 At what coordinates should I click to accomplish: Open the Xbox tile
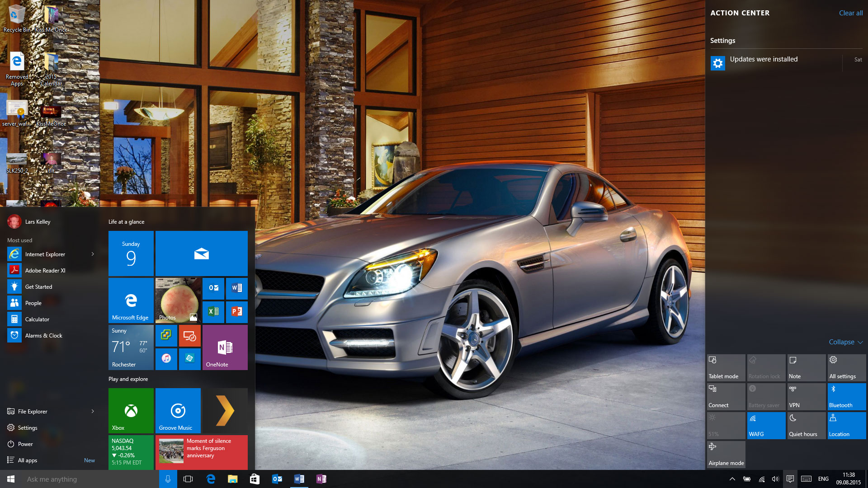(x=131, y=410)
